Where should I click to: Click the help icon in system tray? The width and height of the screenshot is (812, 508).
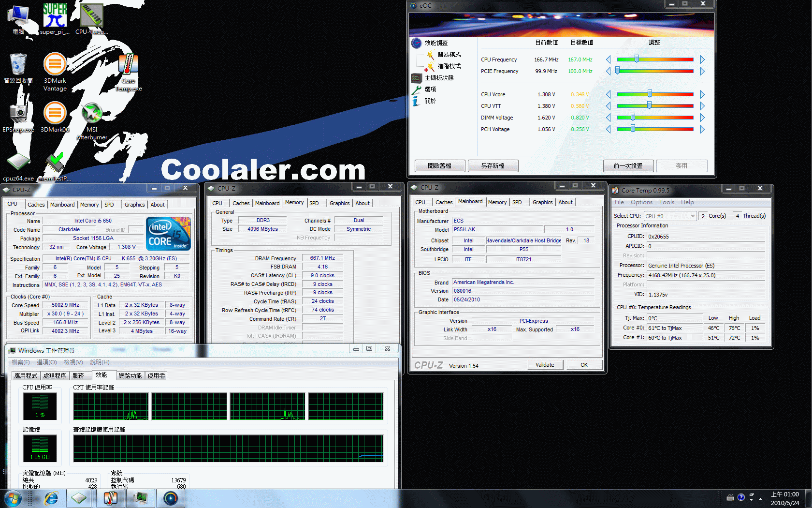coord(741,497)
